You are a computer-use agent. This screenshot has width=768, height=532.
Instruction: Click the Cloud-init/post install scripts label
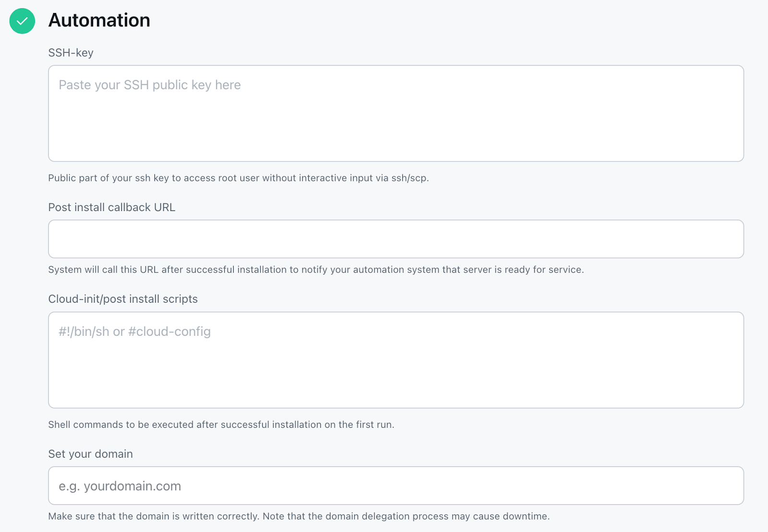click(x=122, y=299)
